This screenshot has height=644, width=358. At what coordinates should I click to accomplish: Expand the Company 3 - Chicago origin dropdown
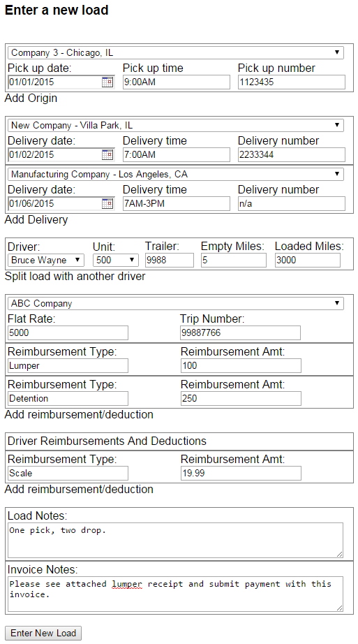(x=176, y=52)
